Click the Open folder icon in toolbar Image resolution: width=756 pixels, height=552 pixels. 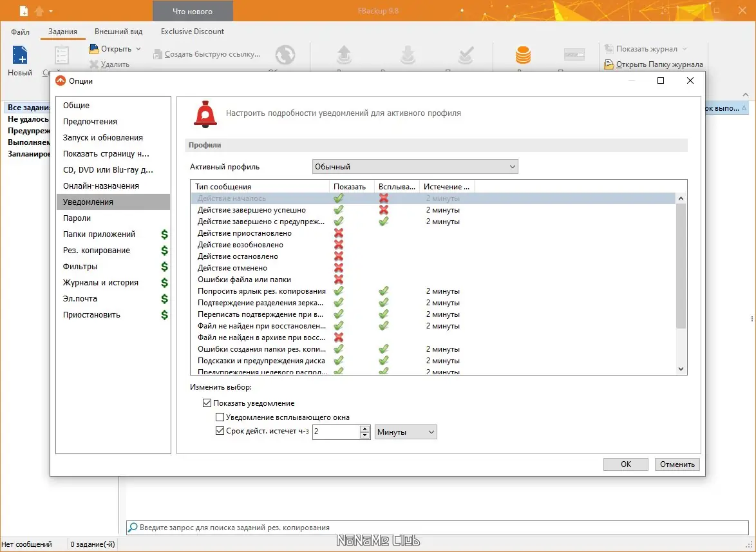pos(93,49)
